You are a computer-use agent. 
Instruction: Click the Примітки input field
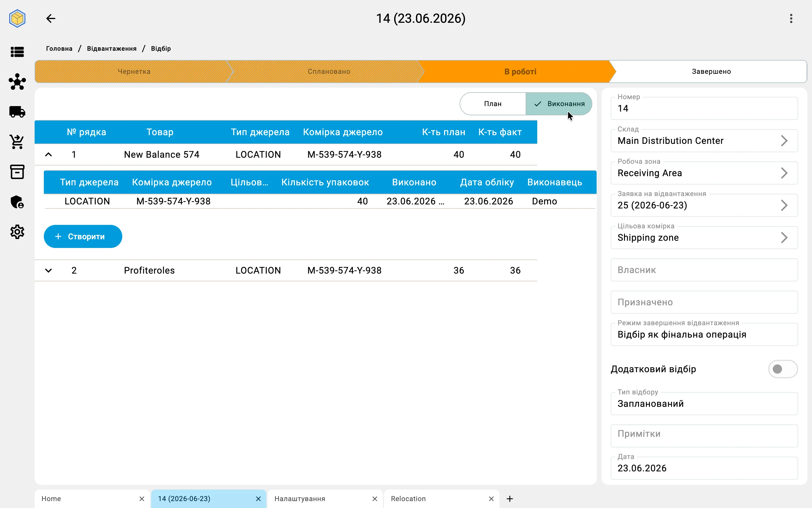tap(704, 436)
